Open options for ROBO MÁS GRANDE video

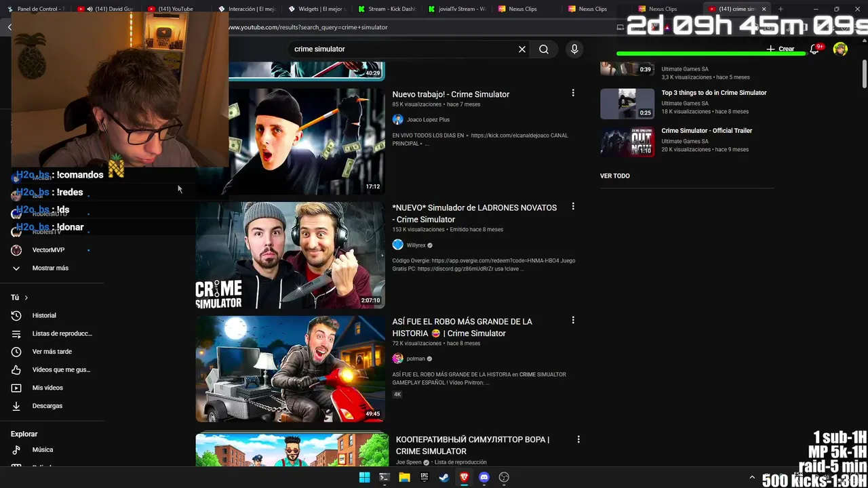pos(573,320)
